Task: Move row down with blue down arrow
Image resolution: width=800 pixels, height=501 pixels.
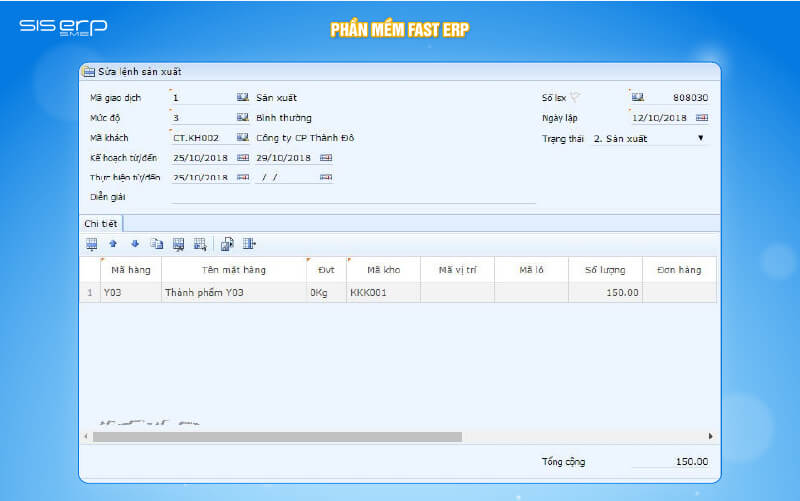Action: pos(135,244)
